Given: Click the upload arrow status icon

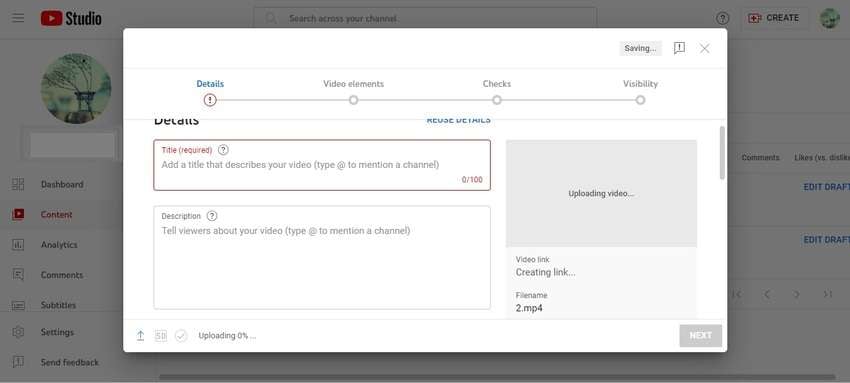Looking at the screenshot, I should click(140, 336).
